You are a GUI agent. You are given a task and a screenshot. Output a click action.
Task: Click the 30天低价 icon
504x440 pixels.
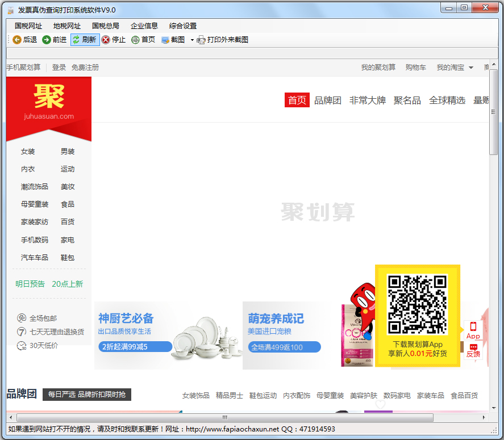coord(22,346)
